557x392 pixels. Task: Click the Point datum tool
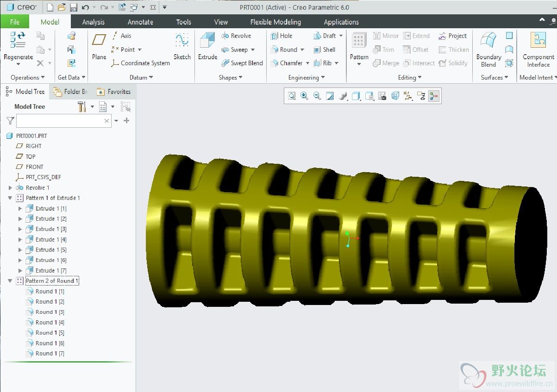point(123,50)
